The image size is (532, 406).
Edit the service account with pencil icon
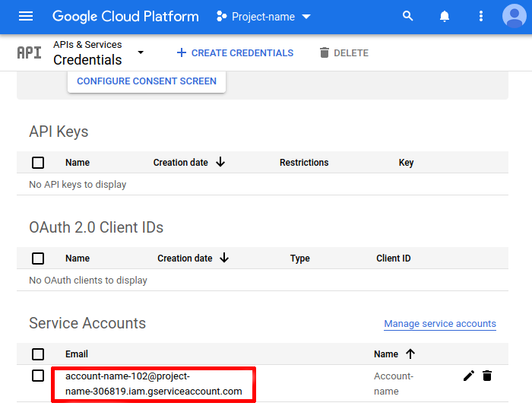[469, 376]
